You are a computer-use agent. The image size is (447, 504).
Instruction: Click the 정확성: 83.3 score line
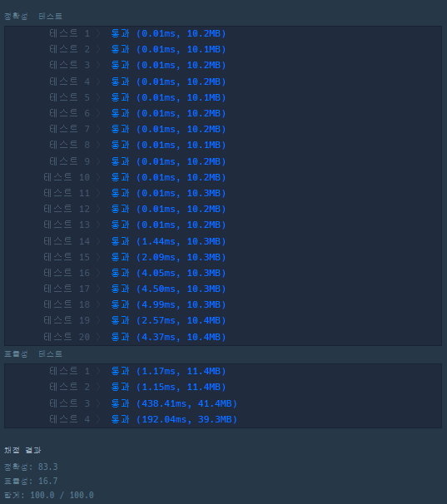coord(31,467)
